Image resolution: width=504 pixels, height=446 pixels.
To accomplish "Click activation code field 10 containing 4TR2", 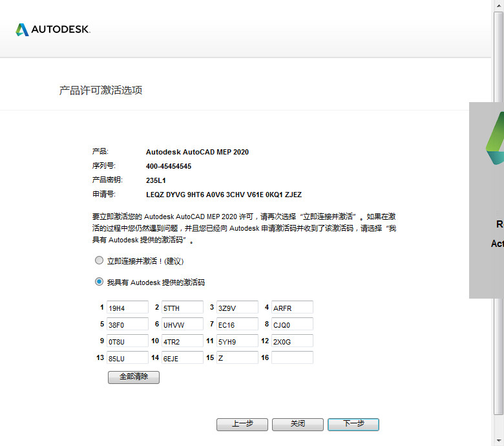I will 183,341.
